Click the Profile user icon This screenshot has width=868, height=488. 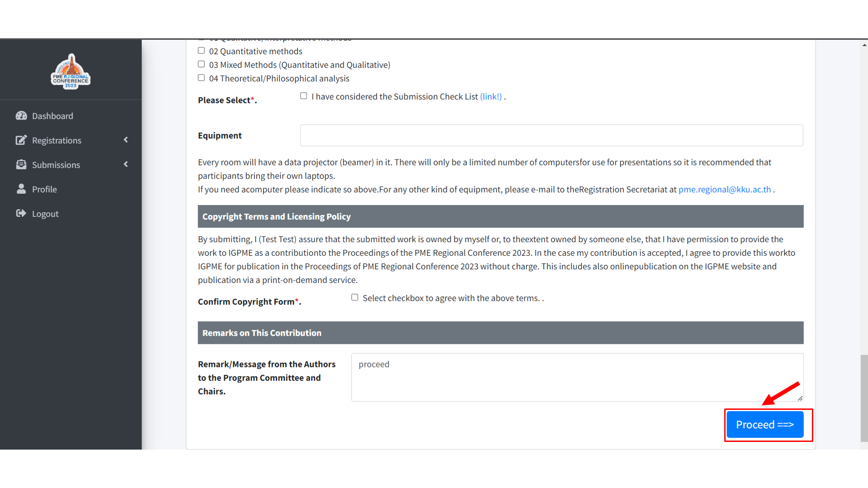(21, 189)
